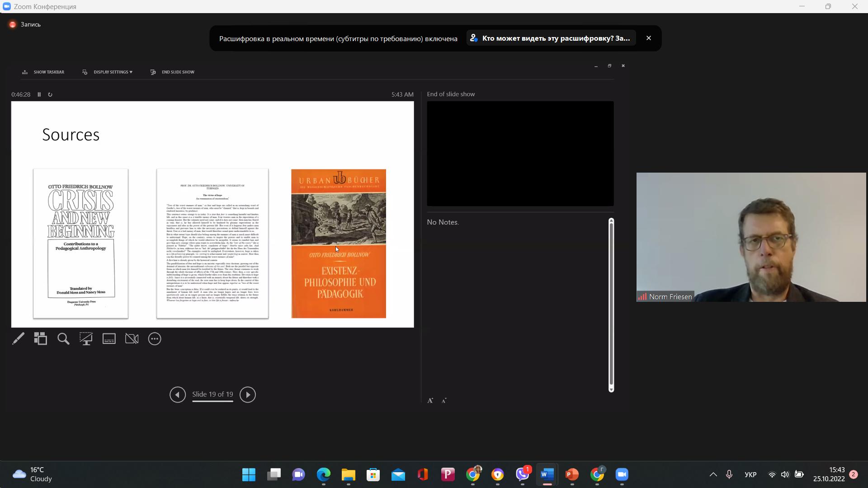This screenshot has width=868, height=488.
Task: Close the presenter view window
Action: (x=623, y=66)
